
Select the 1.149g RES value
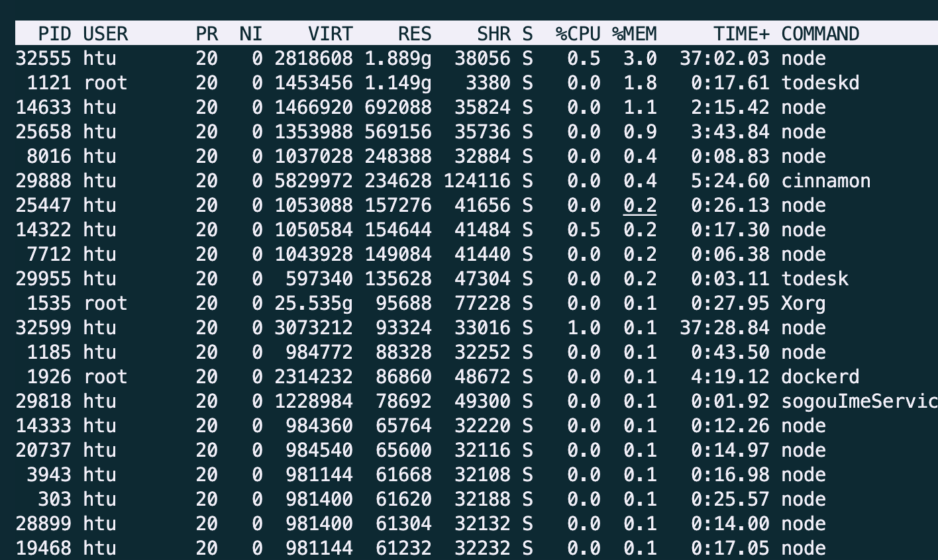(398, 83)
